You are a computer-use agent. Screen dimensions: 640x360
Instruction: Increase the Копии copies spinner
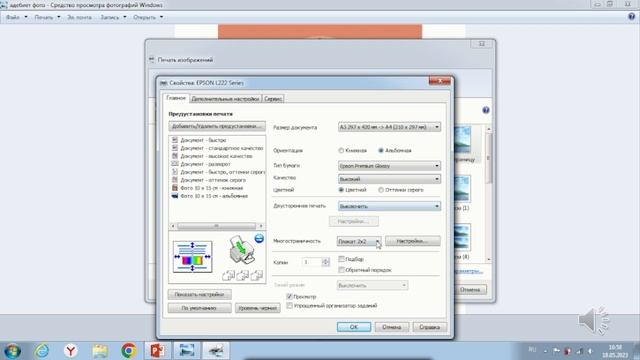[326, 260]
